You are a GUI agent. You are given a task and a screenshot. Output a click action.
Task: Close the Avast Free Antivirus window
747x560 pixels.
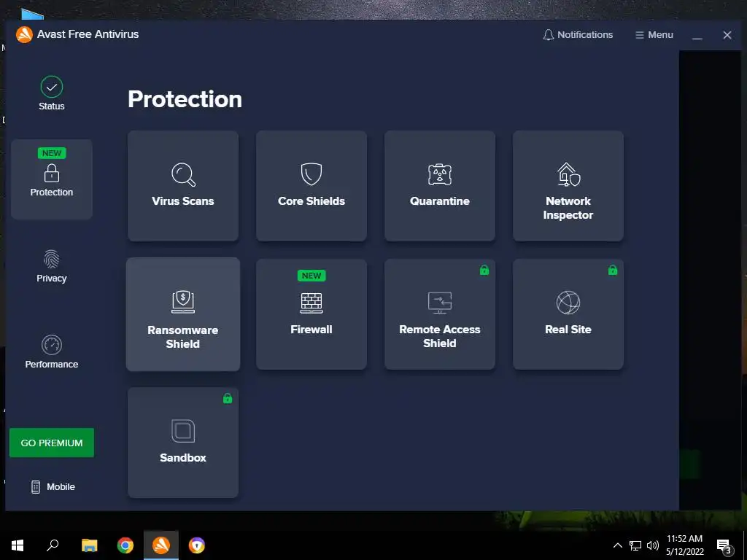(x=727, y=35)
